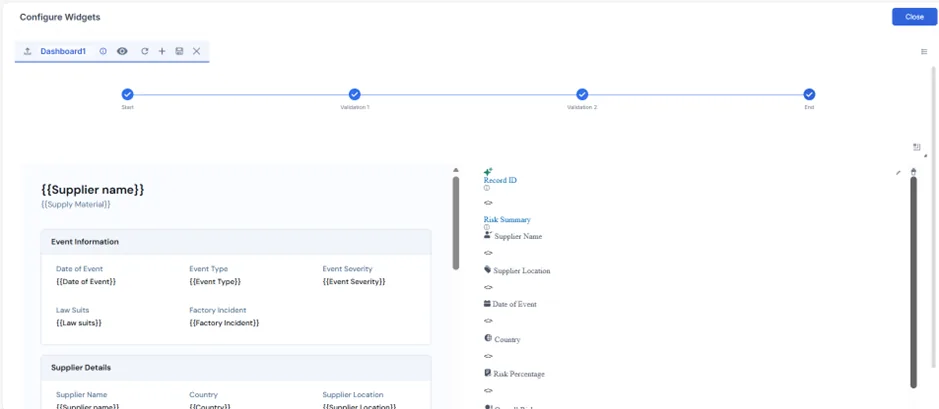The height and width of the screenshot is (409, 939).
Task: Click the Law Suits field label
Action: point(72,310)
